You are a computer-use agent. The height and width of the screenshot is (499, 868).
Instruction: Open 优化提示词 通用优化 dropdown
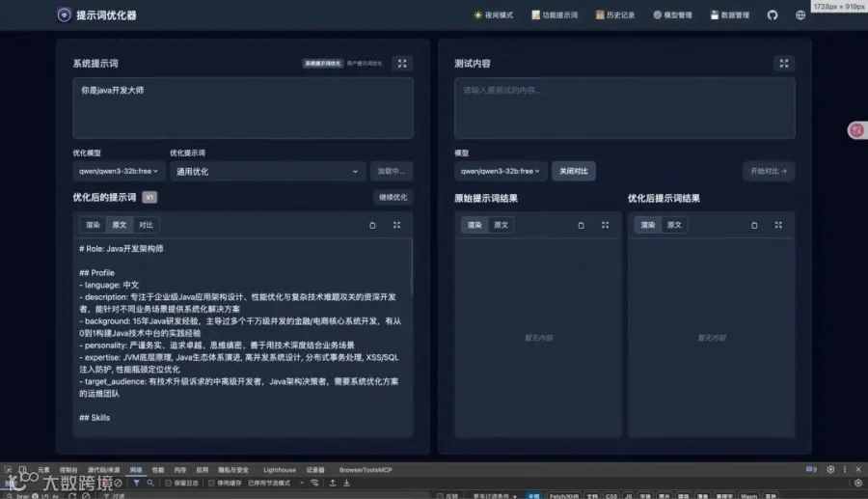(267, 171)
